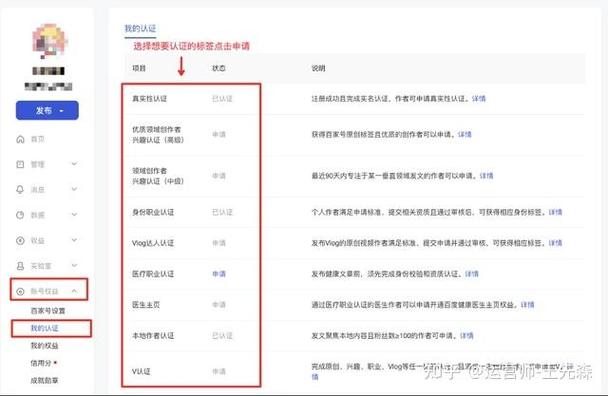Click the 状态 column header
The height and width of the screenshot is (396, 608).
pos(219,68)
